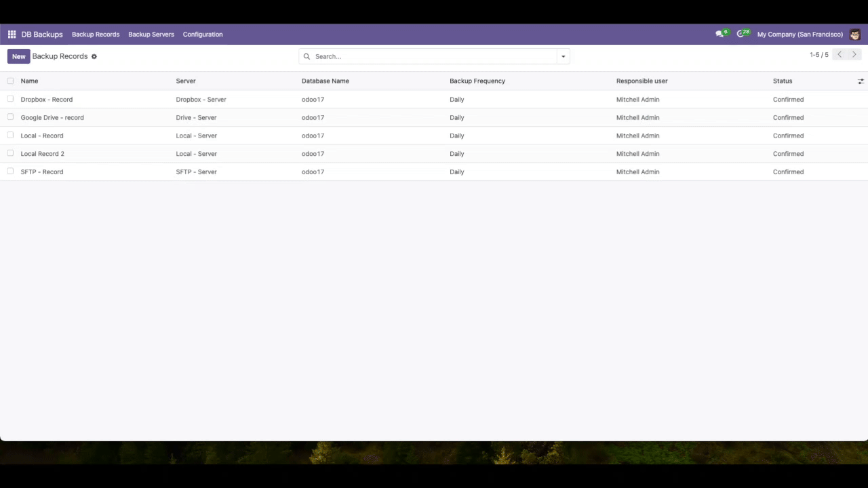
Task: Check the SFTP - Record row checkbox
Action: click(10, 171)
